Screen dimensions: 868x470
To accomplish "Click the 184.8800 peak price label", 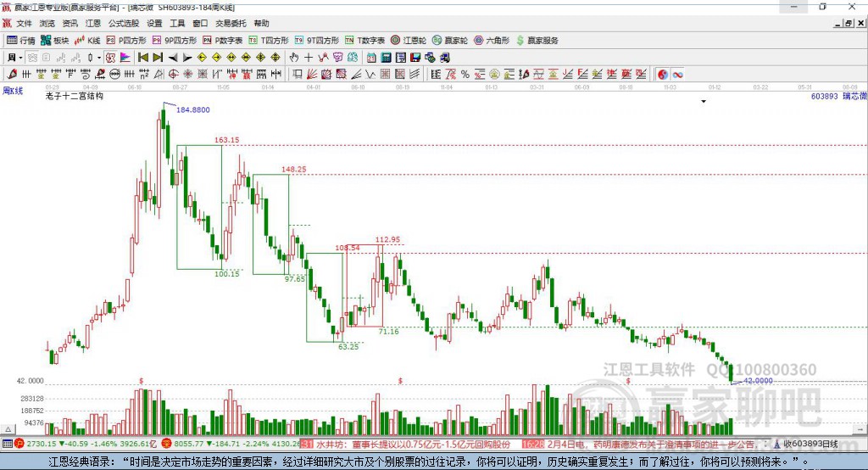I will pyautogui.click(x=193, y=109).
